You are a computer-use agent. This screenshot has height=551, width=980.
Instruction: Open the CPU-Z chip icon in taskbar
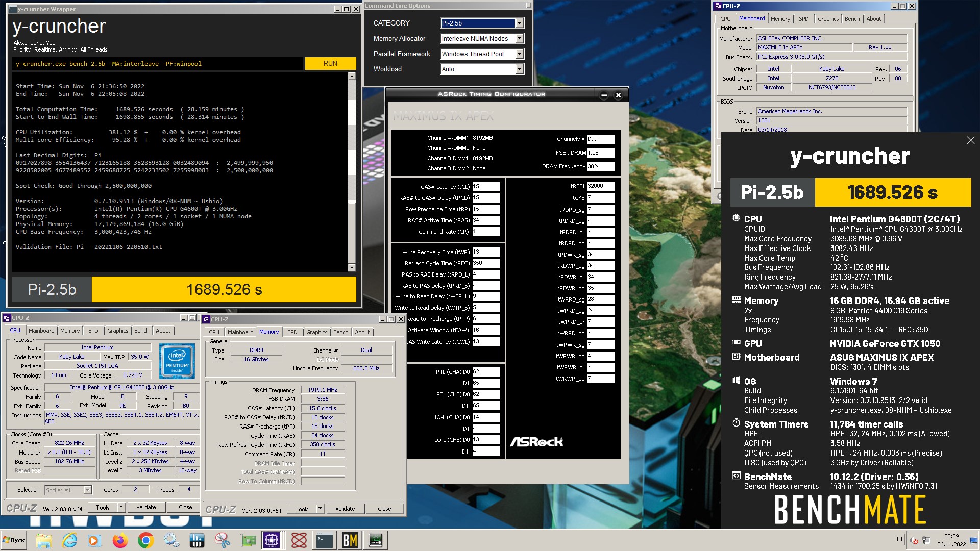[x=273, y=540]
